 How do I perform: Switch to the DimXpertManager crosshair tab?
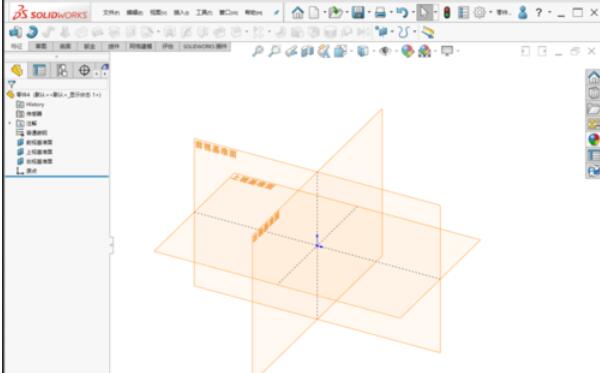coord(84,70)
